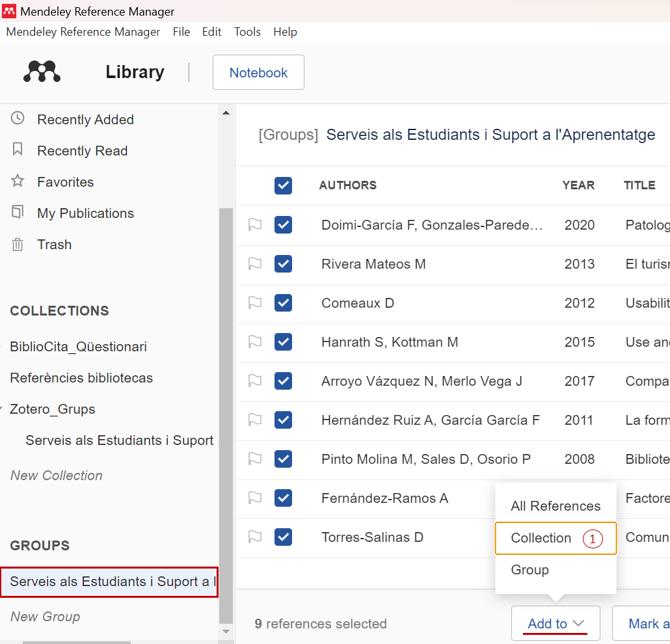Sort references by the Authors column

(348, 185)
